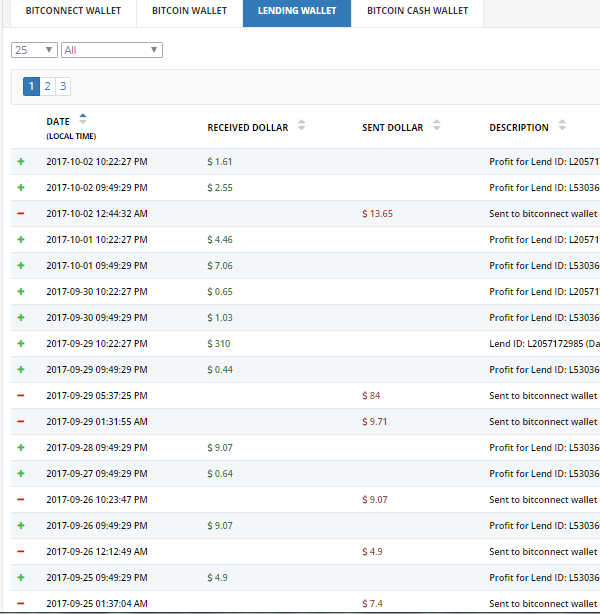Expand the 2017-09-30 09:49:29 PM row plus icon
Viewport: 600px width, 614px height.
21,318
